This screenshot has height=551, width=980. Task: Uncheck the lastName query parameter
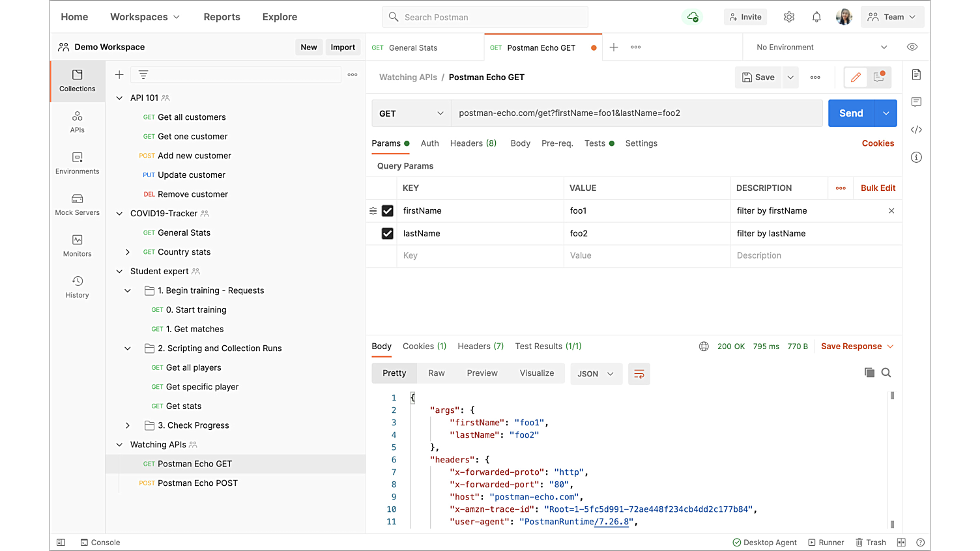tap(388, 233)
